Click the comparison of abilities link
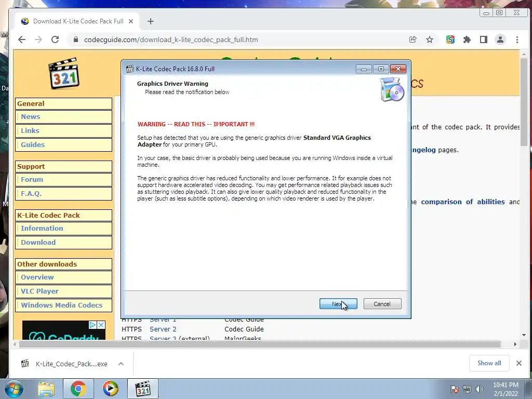Image resolution: width=532 pixels, height=399 pixels. 463,202
